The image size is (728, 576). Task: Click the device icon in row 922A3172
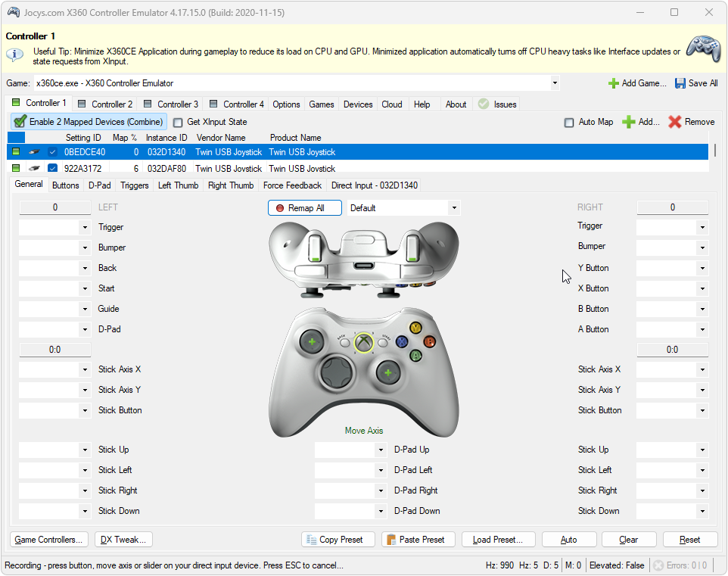(x=34, y=168)
